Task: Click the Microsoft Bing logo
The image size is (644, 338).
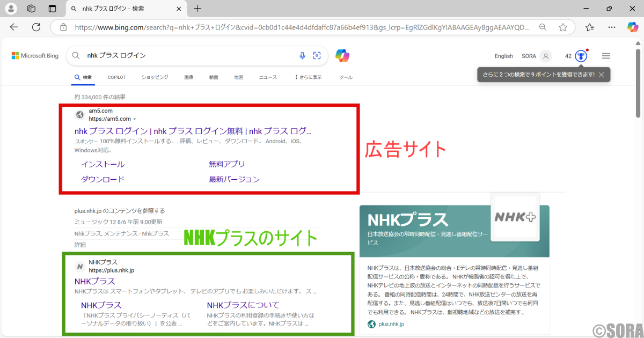Action: [34, 55]
